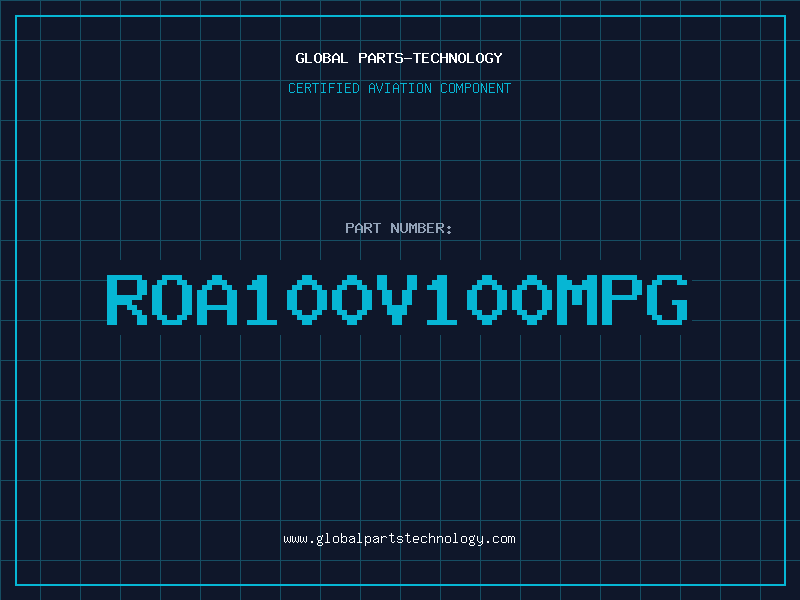Click the PART NUMBER: label
Screen dimensions: 800x600
point(398,228)
